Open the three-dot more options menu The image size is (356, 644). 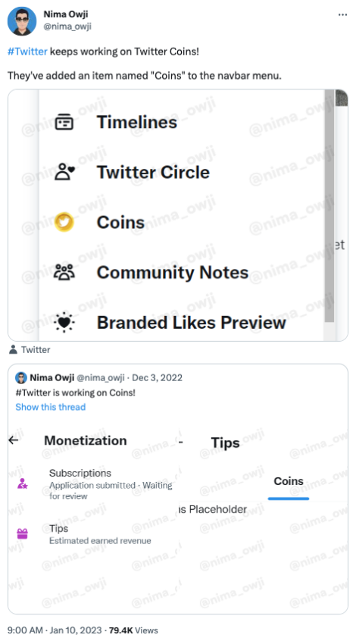(x=342, y=15)
